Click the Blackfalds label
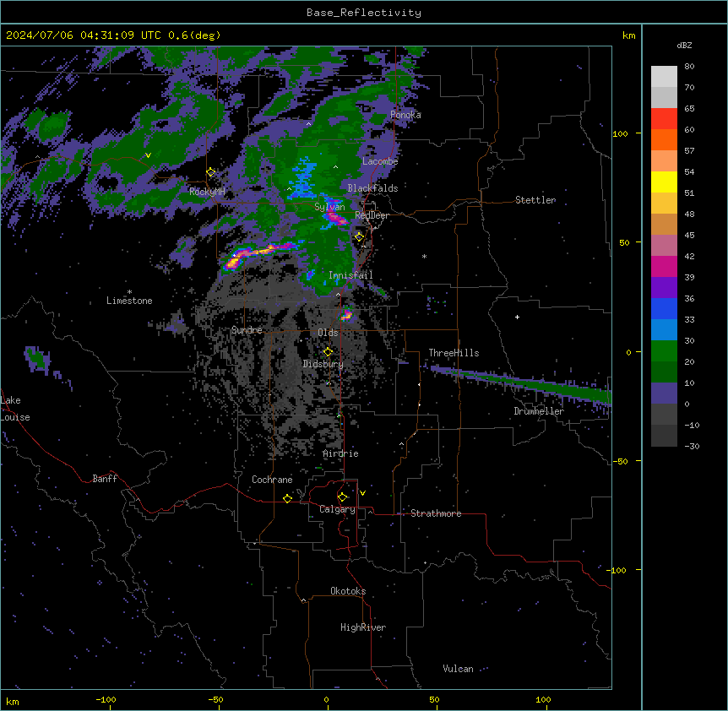The width and height of the screenshot is (728, 711). point(372,188)
